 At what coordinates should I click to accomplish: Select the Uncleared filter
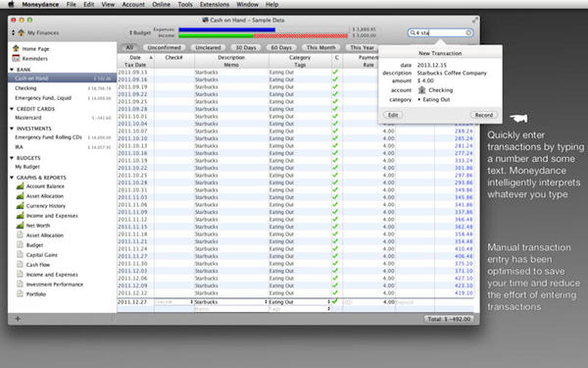point(208,48)
